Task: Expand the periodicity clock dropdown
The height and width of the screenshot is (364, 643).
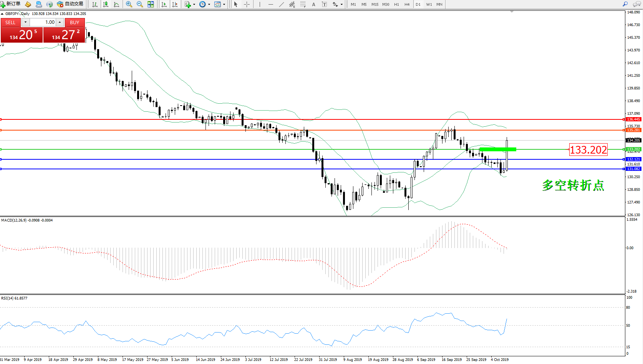Action: click(x=209, y=5)
